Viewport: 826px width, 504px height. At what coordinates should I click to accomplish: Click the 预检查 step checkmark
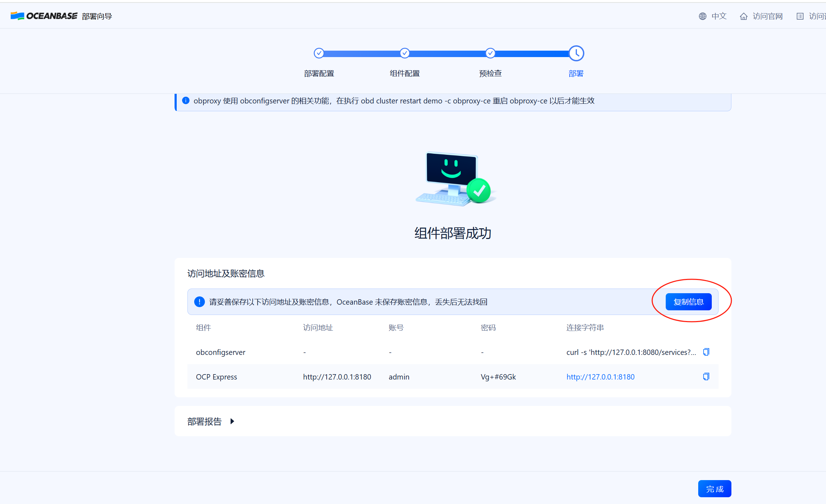[x=490, y=53]
